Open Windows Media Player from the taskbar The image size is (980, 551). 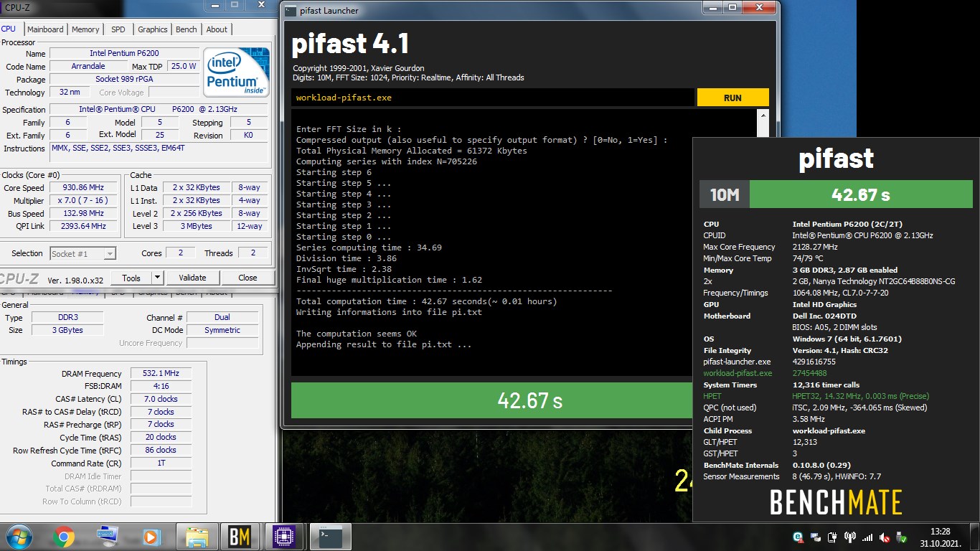click(151, 537)
